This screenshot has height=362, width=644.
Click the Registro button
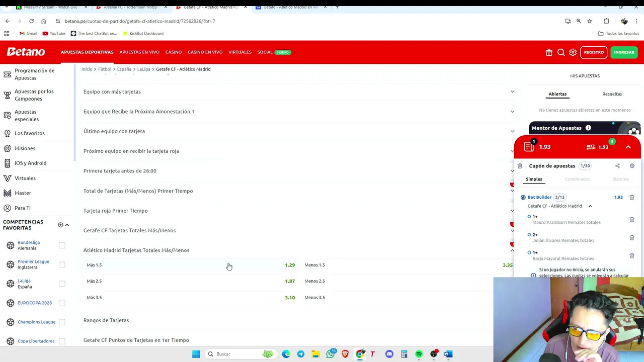click(x=594, y=52)
